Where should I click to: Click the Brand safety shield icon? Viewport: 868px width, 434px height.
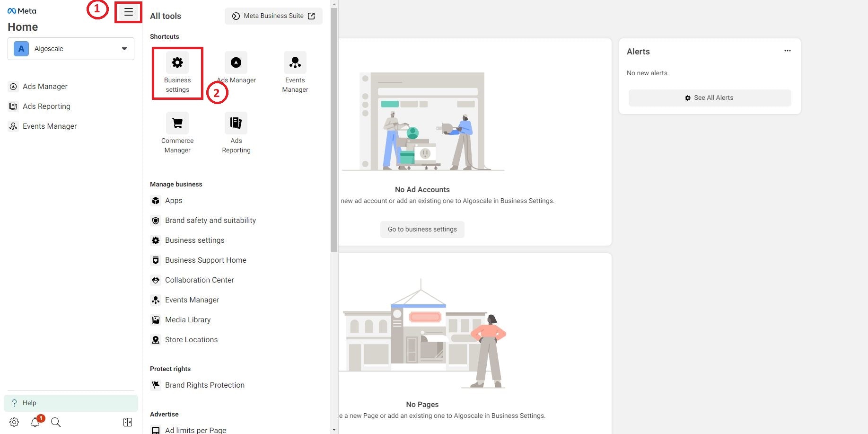pos(156,221)
